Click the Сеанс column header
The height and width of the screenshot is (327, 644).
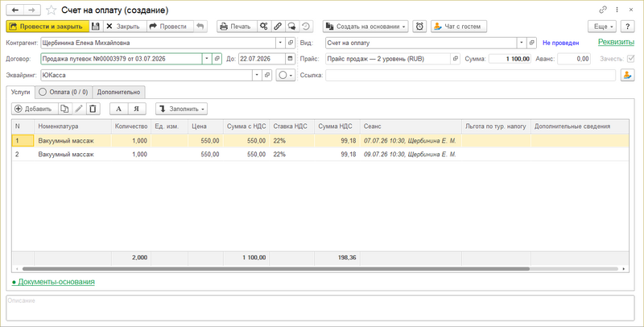coord(411,126)
